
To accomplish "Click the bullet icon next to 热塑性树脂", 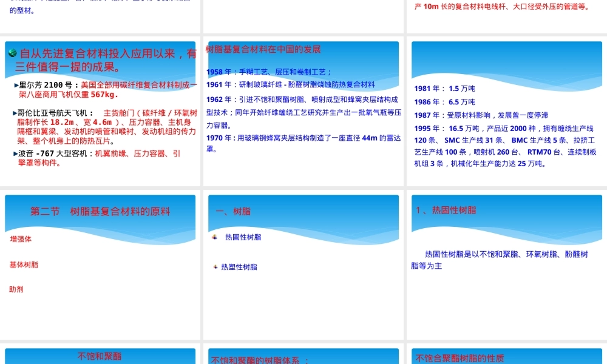I will [215, 267].
